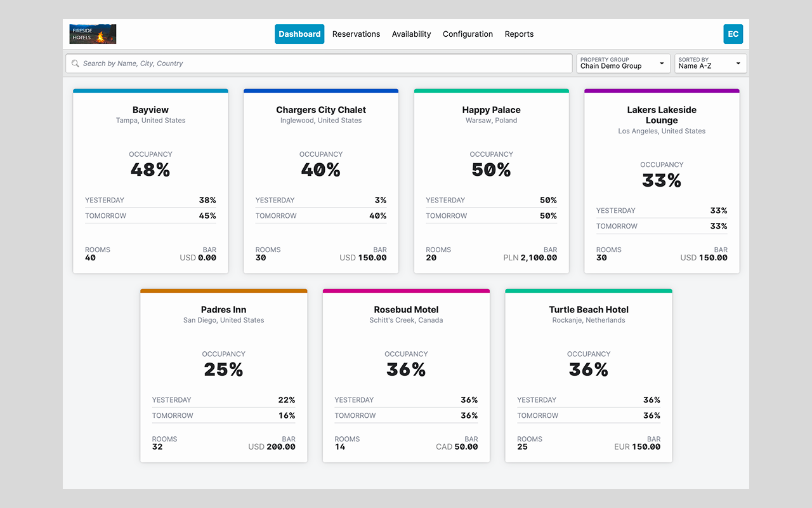Click the Fireside Hotels logo
The width and height of the screenshot is (812, 508).
(93, 34)
